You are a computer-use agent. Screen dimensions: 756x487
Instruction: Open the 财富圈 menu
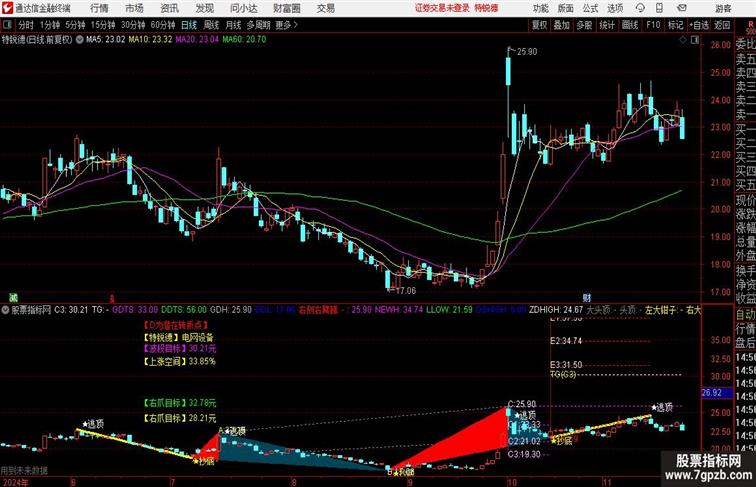(x=287, y=8)
